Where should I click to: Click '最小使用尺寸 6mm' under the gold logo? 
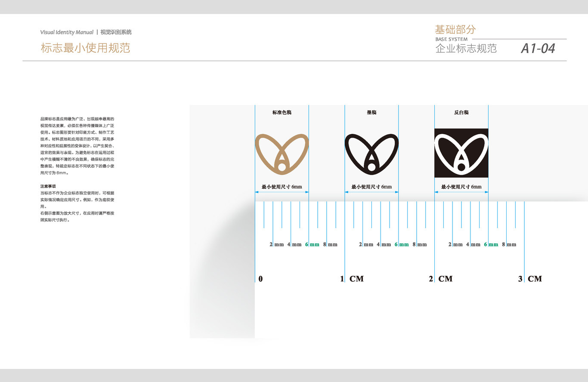[282, 187]
